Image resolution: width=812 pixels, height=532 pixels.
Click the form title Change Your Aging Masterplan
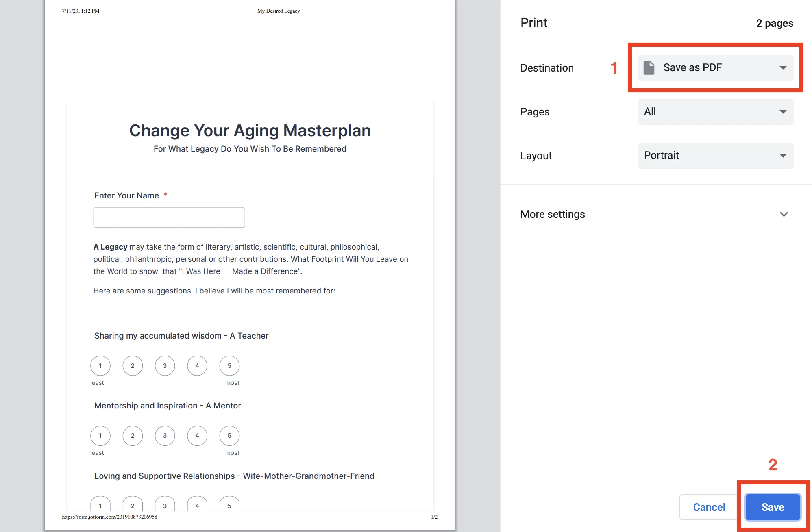coord(250,130)
